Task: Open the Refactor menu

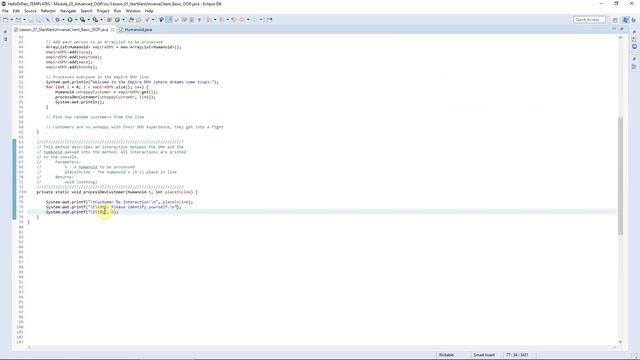Action: click(x=48, y=11)
